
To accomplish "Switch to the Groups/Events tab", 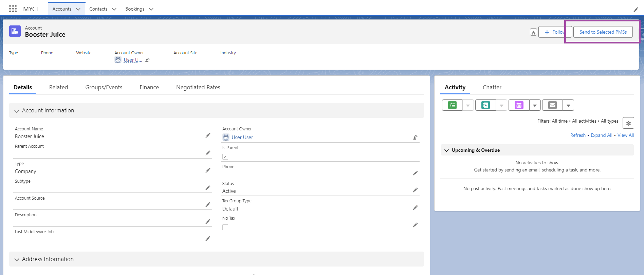I will pyautogui.click(x=104, y=87).
